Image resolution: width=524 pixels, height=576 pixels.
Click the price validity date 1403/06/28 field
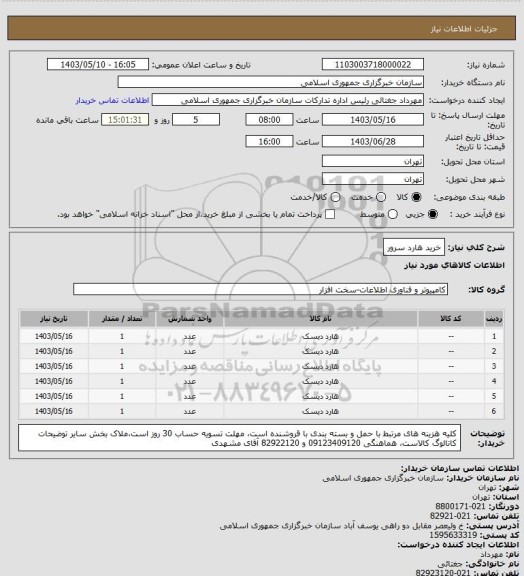(x=373, y=141)
